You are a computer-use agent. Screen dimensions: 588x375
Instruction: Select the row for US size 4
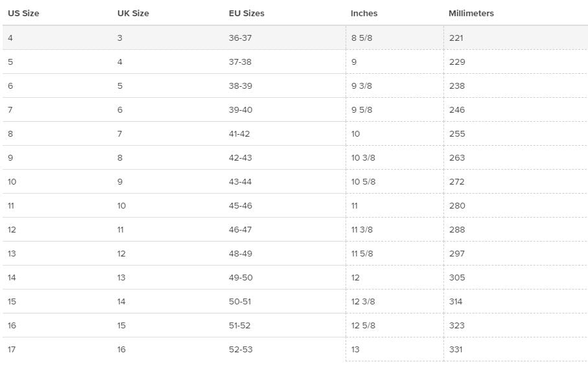click(x=295, y=38)
